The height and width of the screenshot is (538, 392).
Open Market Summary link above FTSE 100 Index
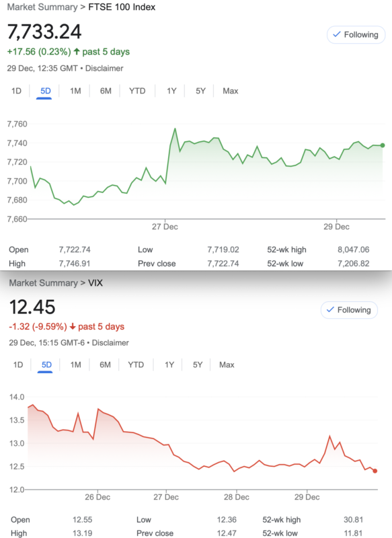tap(42, 7)
